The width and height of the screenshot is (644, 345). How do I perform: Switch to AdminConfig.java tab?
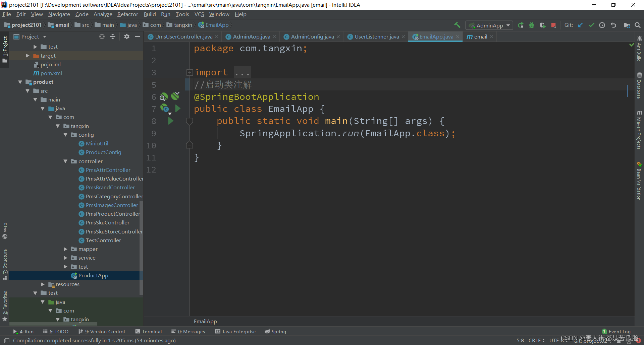pyautogui.click(x=312, y=37)
